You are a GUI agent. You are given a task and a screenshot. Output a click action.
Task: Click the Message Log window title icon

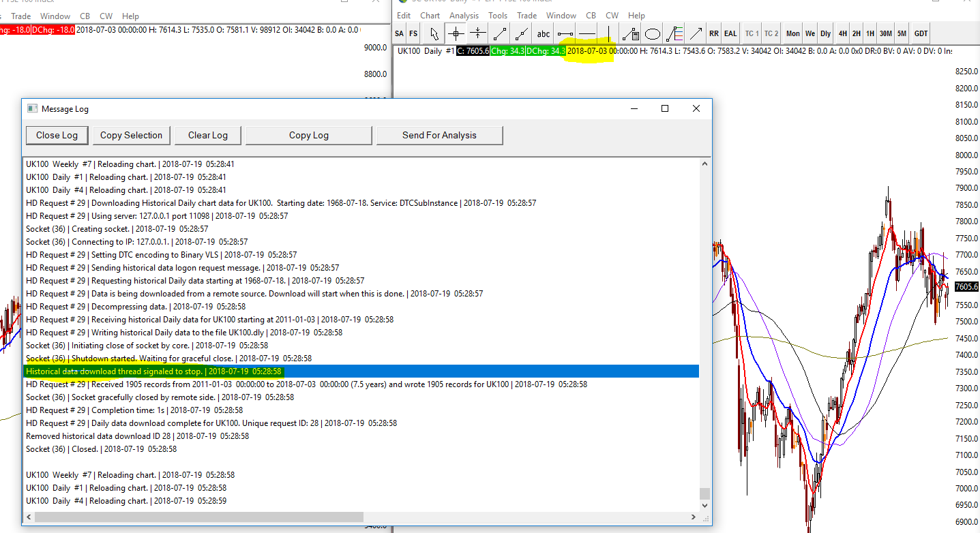click(x=32, y=108)
